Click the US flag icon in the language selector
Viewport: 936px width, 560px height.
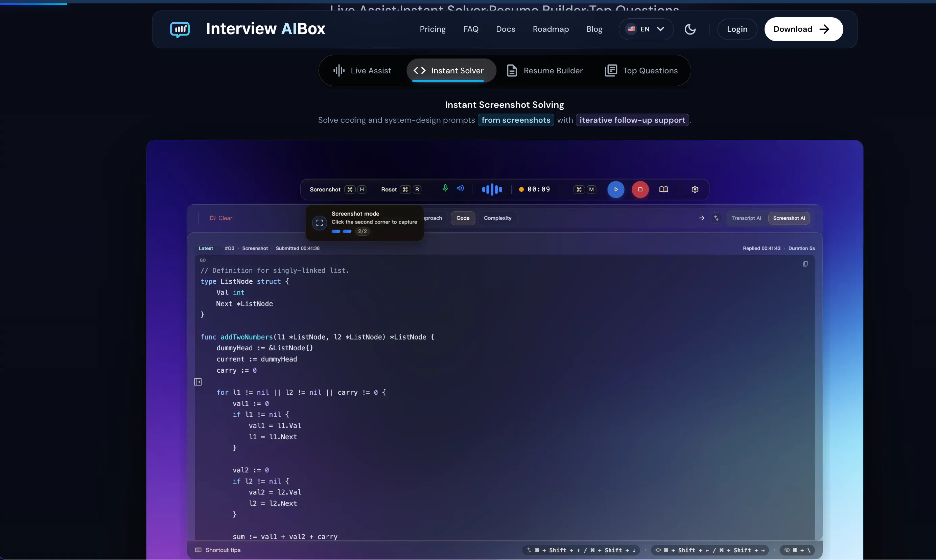(x=631, y=29)
